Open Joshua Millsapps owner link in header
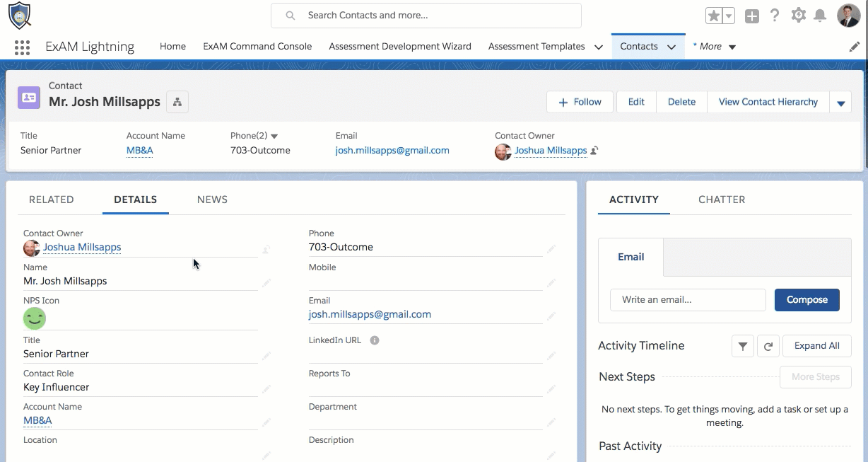 pyautogui.click(x=551, y=150)
